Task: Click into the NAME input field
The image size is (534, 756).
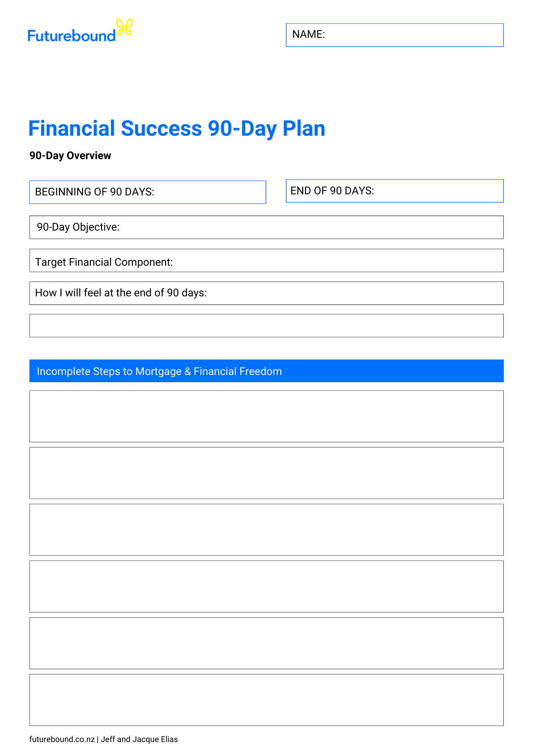Action: 394,35
